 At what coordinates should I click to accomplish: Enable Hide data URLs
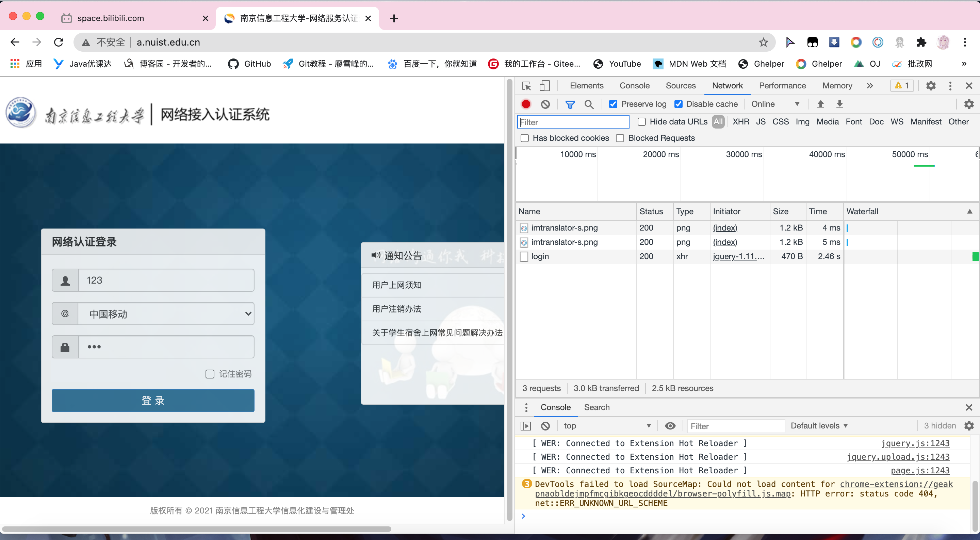[x=641, y=122]
